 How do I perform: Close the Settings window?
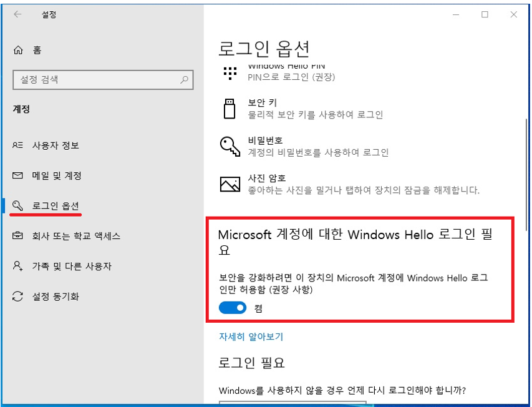tap(514, 14)
